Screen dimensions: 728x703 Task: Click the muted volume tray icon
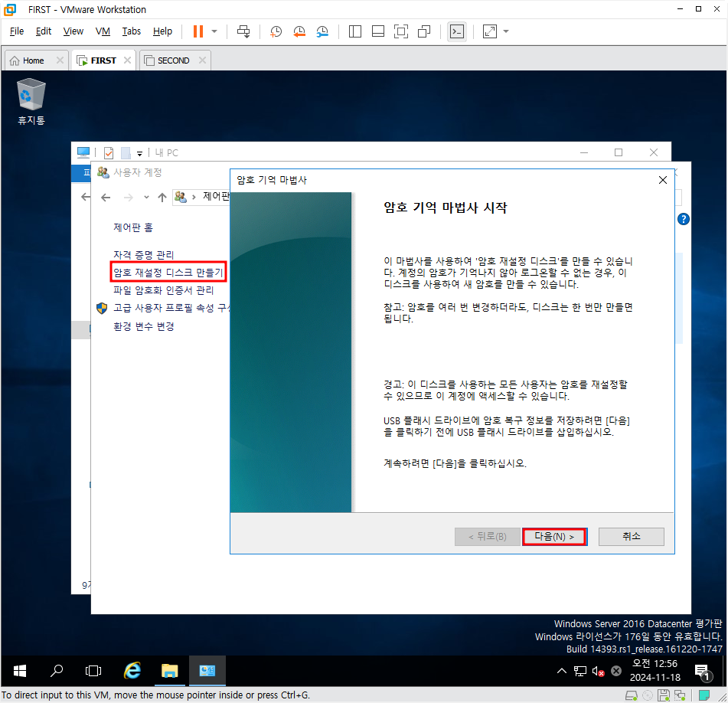tap(599, 671)
